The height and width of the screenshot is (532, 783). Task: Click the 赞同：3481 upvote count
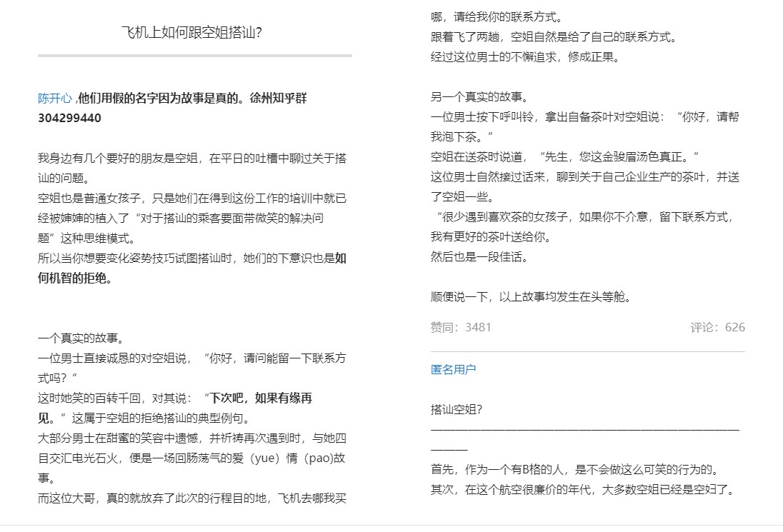(x=461, y=327)
